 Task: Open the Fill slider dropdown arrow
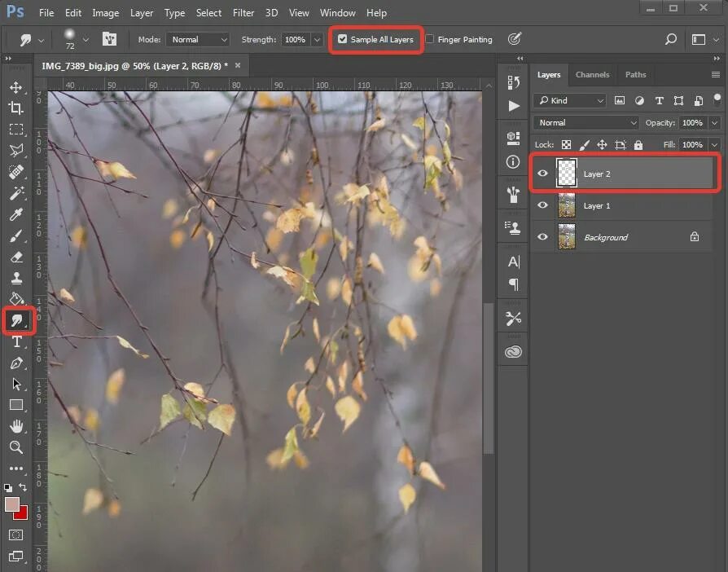[715, 145]
